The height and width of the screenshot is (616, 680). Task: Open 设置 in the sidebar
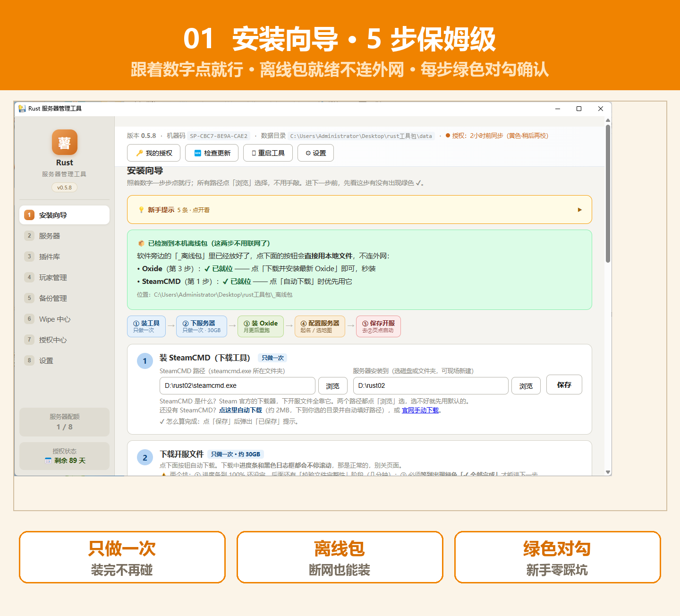64,360
